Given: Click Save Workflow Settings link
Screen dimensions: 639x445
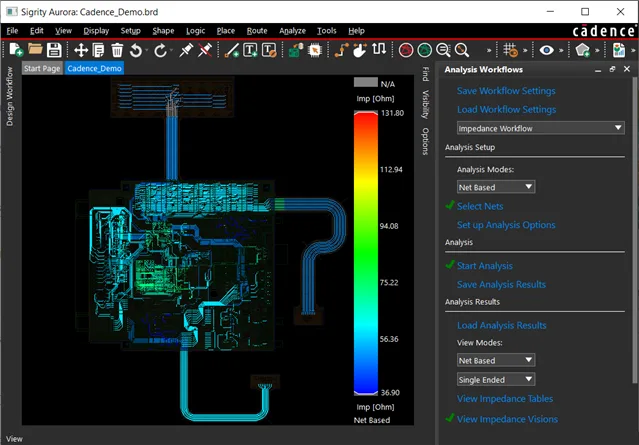Looking at the screenshot, I should coord(506,90).
